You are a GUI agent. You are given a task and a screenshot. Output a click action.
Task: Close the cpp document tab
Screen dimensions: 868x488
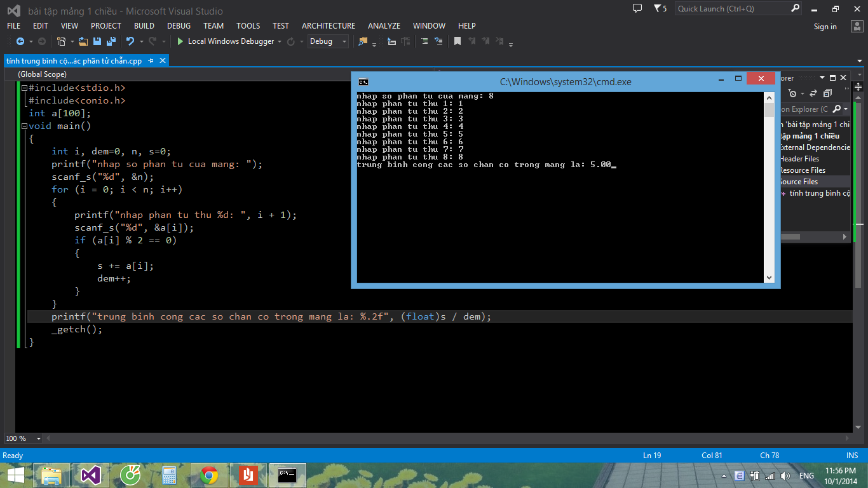coord(163,61)
